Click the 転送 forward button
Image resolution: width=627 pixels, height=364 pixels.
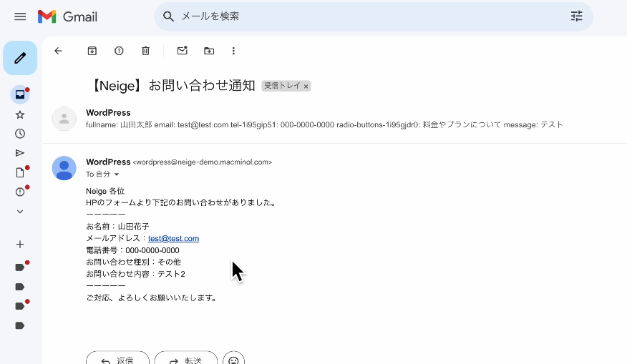click(186, 359)
